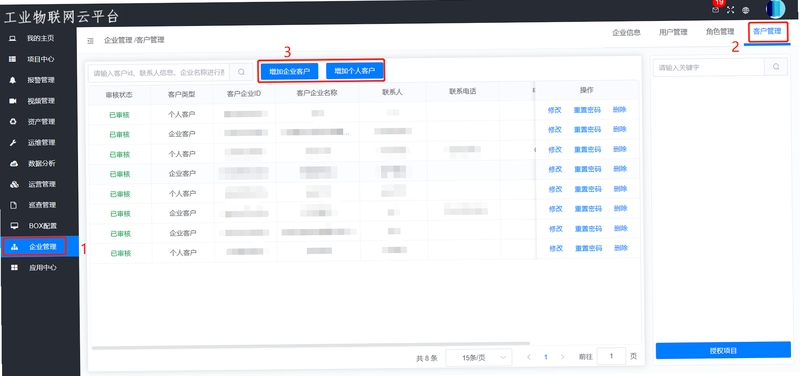Open the mail notifications with badge 19

pos(715,10)
